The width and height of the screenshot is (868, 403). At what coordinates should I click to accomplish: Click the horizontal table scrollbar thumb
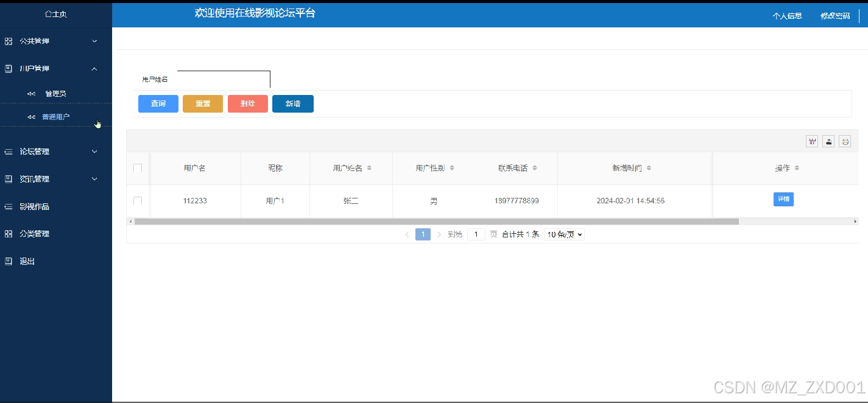[x=436, y=222]
